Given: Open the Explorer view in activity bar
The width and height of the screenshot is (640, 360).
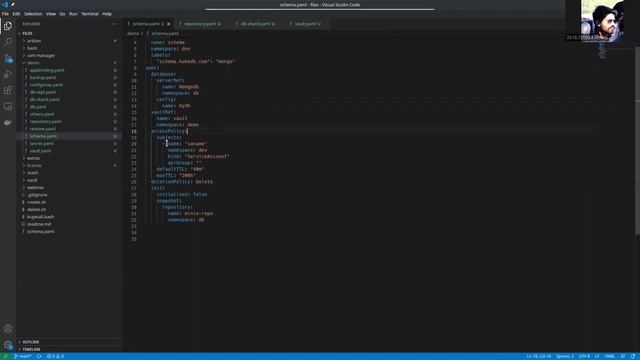Looking at the screenshot, I should click(8, 26).
